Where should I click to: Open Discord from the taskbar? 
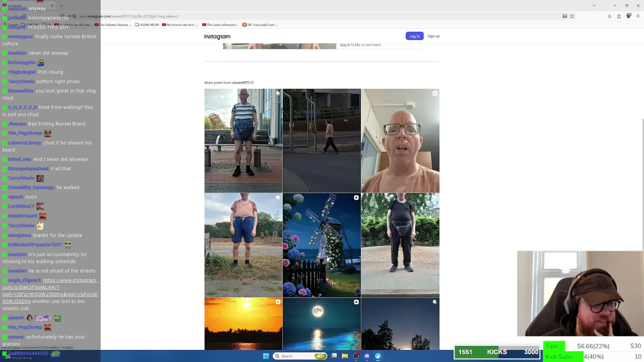[367, 356]
